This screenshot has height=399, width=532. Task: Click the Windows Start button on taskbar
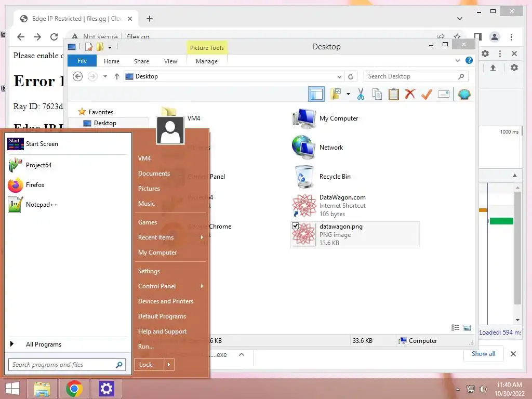point(12,388)
